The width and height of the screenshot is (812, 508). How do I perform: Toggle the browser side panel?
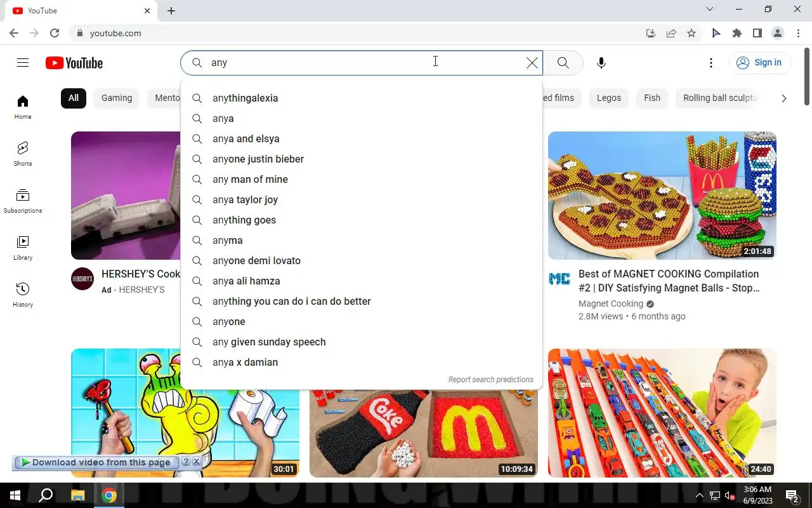757,33
